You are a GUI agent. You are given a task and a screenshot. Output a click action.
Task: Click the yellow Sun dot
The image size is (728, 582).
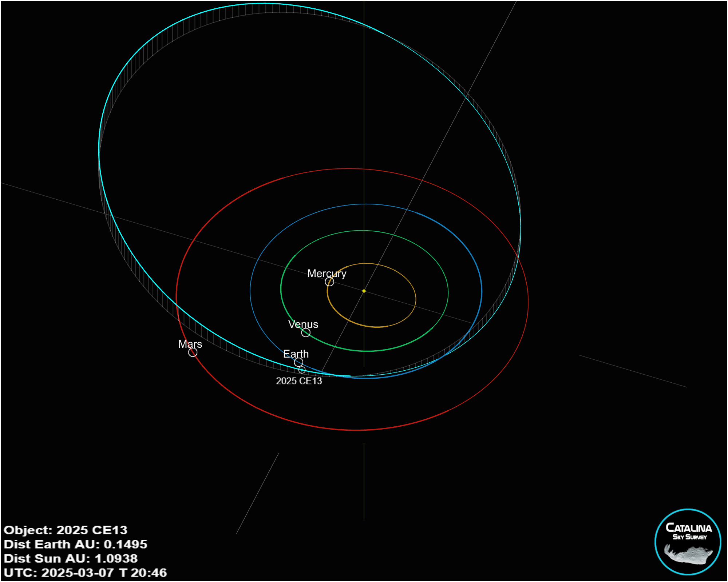[364, 291]
